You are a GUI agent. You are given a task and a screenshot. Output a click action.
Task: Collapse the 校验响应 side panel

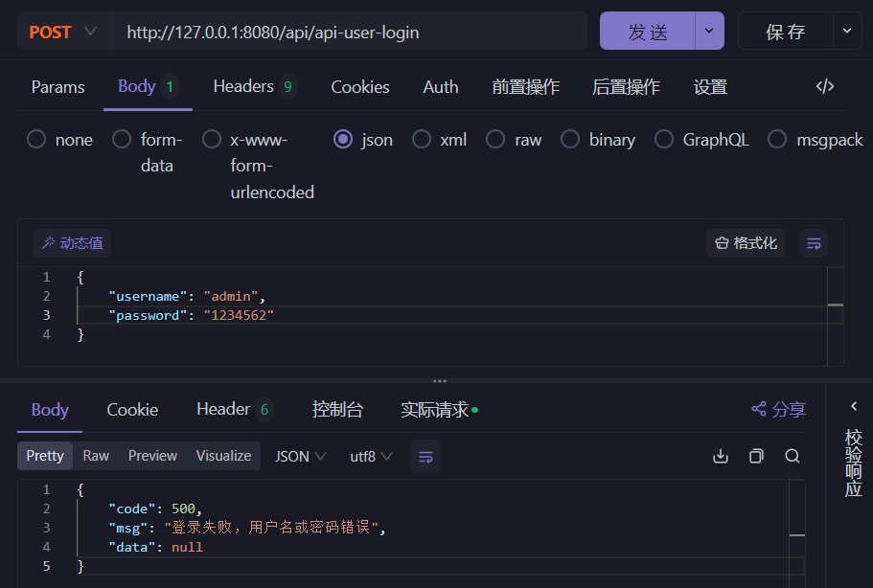coord(854,407)
